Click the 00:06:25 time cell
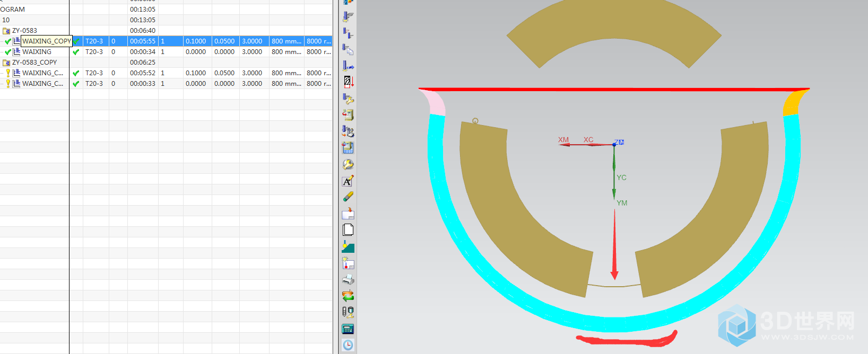 point(143,63)
